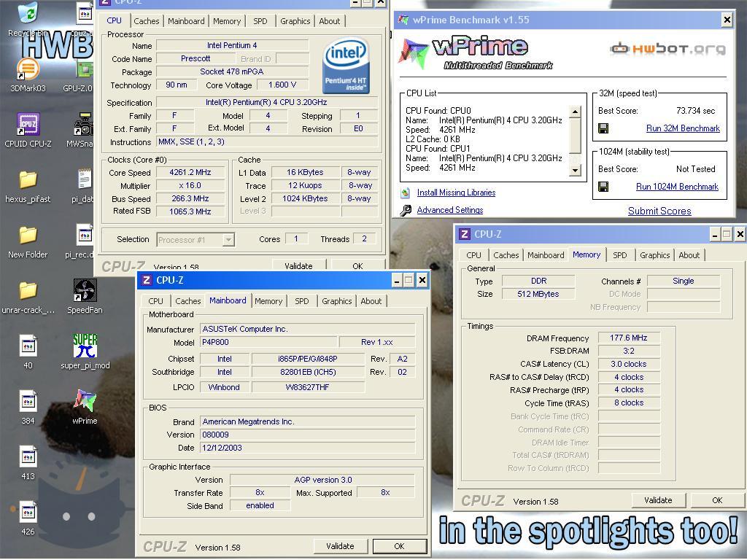The image size is (747, 560).
Task: Expand the Processor #1 selection dropdown
Action: click(228, 239)
